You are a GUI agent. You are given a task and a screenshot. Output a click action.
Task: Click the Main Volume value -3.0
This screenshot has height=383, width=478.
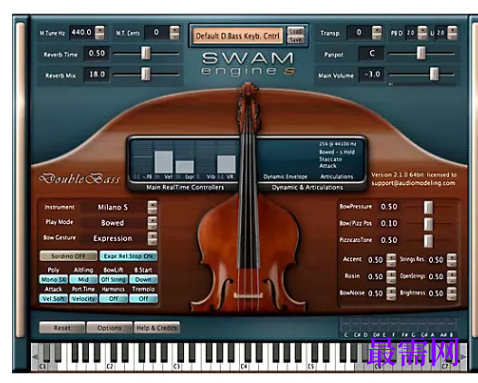click(372, 74)
